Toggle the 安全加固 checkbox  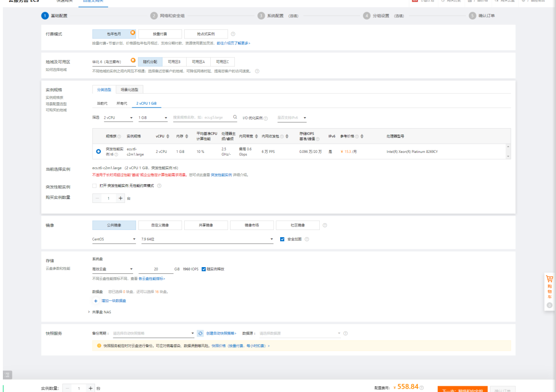coord(282,239)
